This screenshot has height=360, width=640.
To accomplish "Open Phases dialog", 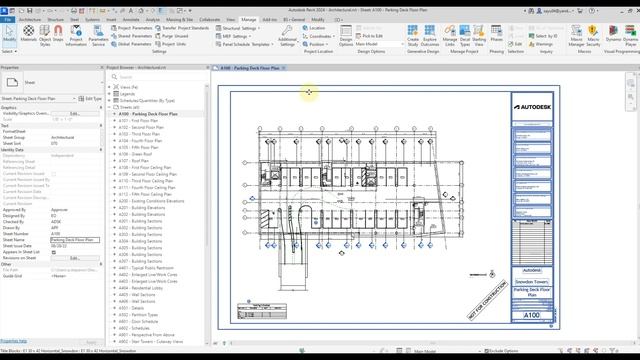I will point(496,34).
